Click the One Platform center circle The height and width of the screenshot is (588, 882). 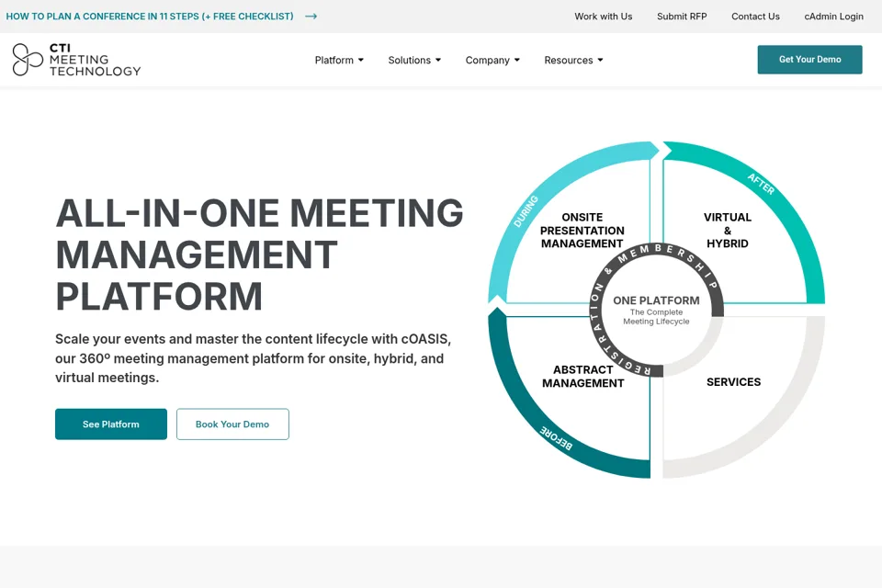(656, 310)
